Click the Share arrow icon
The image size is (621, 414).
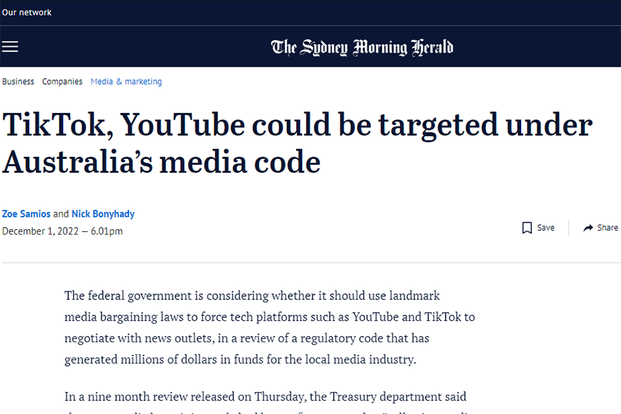pyautogui.click(x=588, y=228)
